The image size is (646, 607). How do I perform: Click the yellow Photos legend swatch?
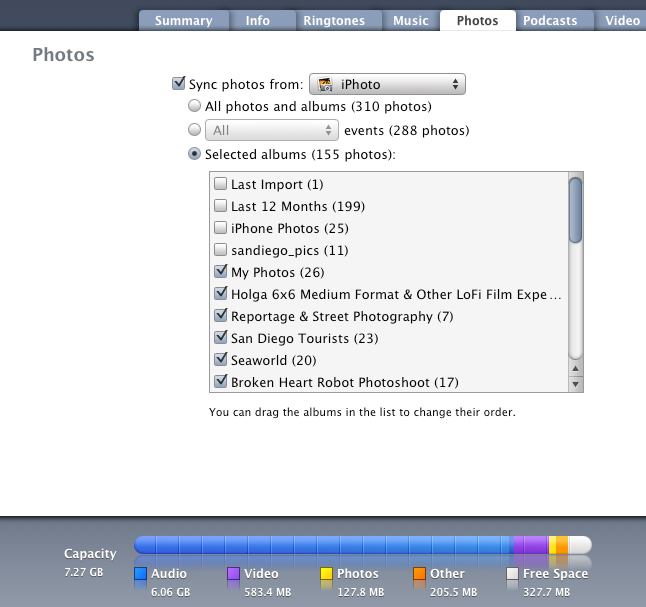(326, 573)
